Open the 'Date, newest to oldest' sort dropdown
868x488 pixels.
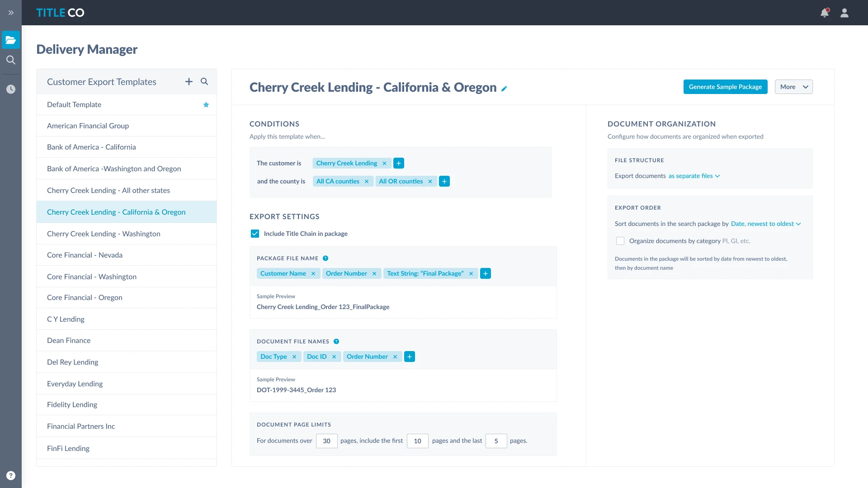click(766, 224)
